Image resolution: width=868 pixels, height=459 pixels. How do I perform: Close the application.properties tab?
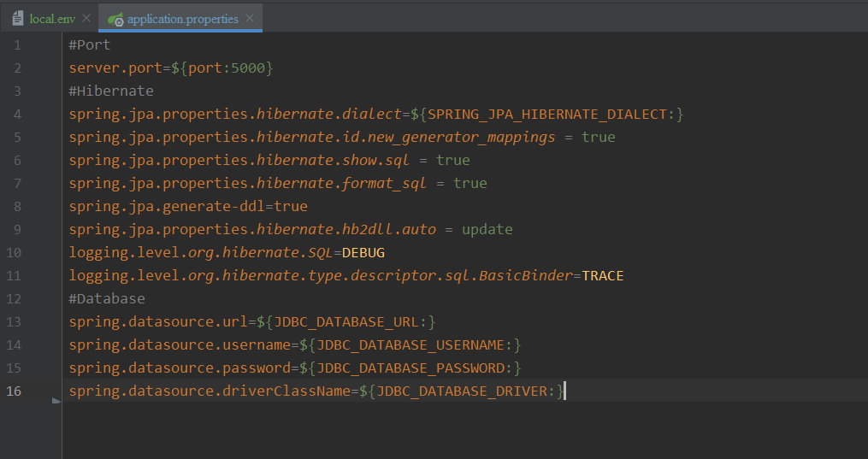point(249,18)
